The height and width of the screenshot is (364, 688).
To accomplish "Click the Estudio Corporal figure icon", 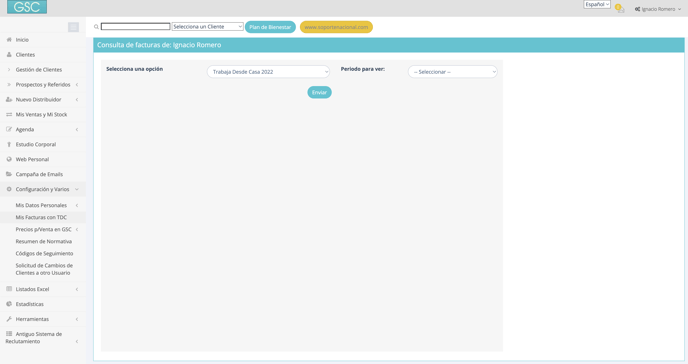I will tap(9, 144).
